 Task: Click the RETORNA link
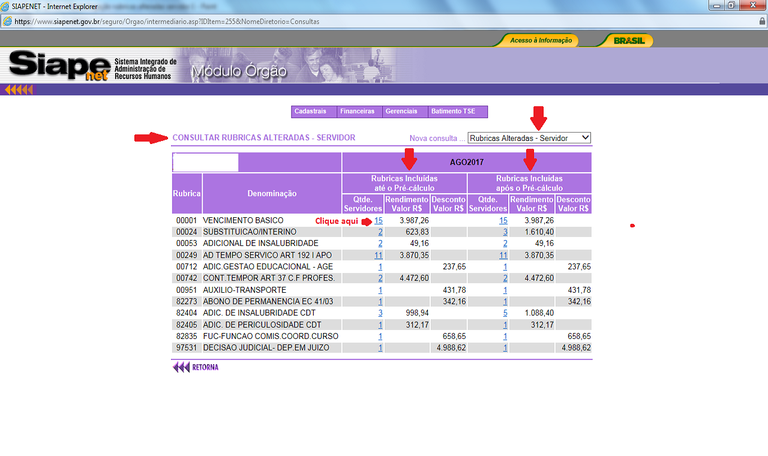205,367
